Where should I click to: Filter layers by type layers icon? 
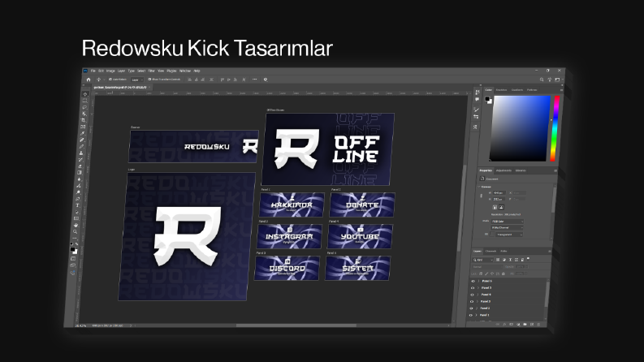[511, 260]
